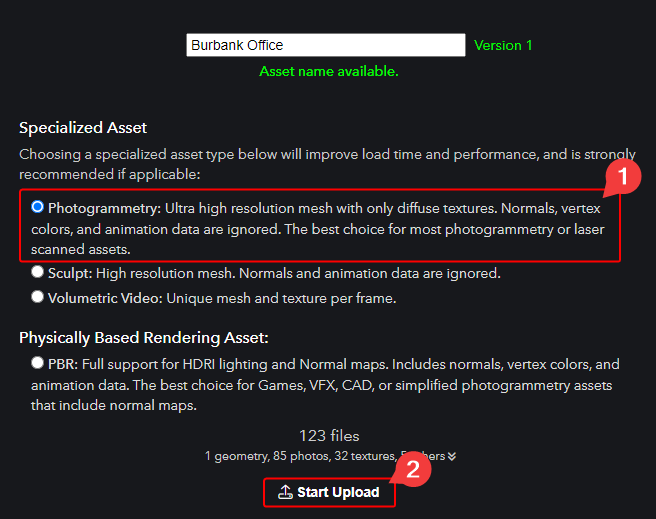The height and width of the screenshot is (519, 656).
Task: Enable the PBR rendering asset option
Action: 37,363
